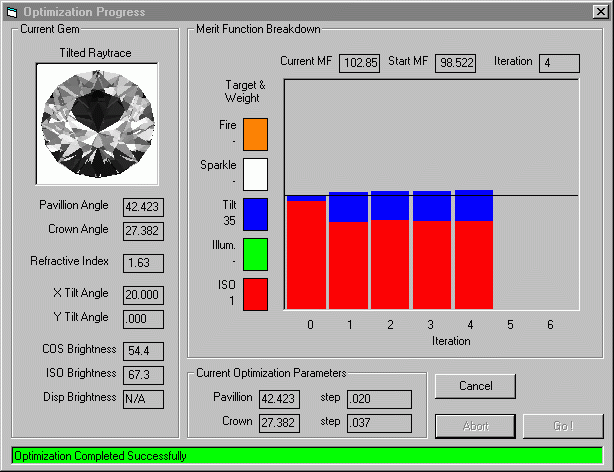The width and height of the screenshot is (614, 472).
Task: Select the orange Fire color swatch
Action: click(255, 134)
